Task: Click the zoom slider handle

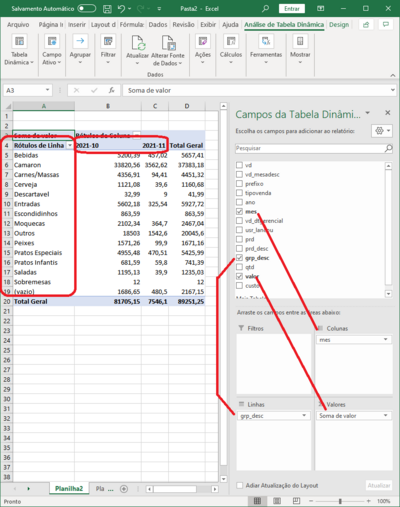Action: point(340,501)
